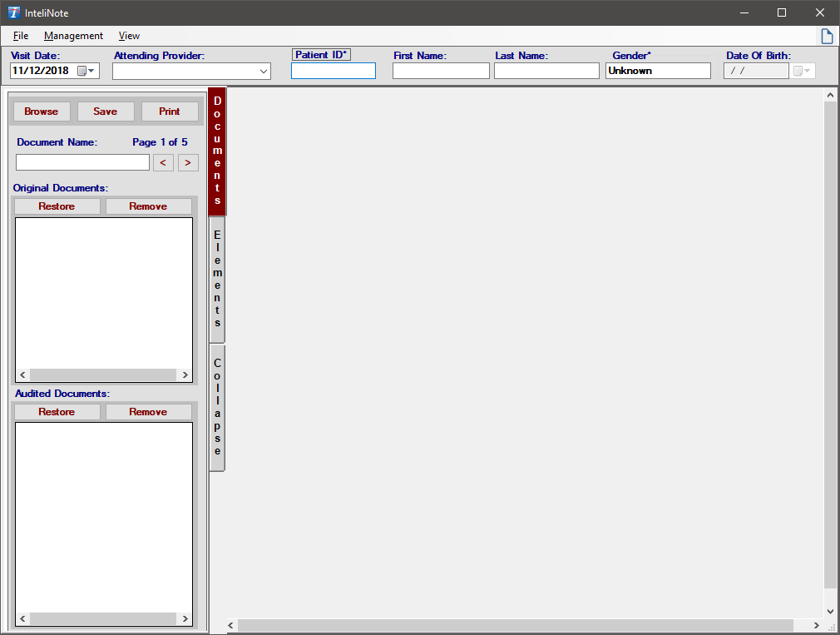Image resolution: width=840 pixels, height=635 pixels.
Task: Click Audited Documents scrollbar right arrow
Action: [x=185, y=619]
